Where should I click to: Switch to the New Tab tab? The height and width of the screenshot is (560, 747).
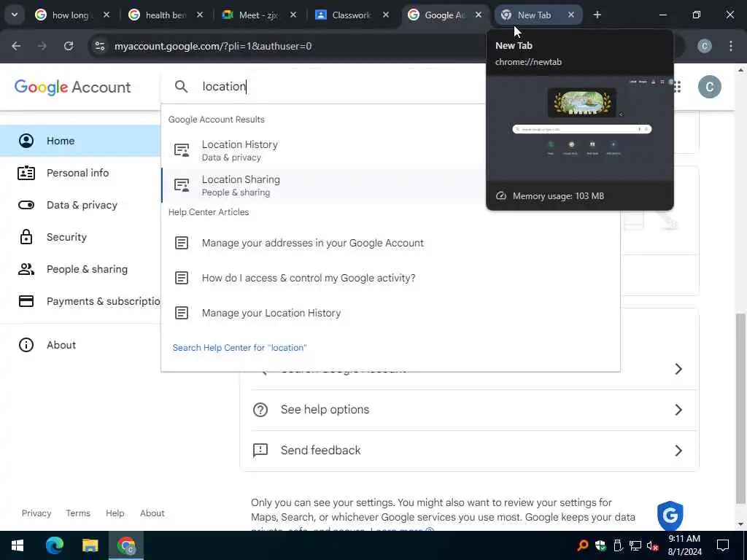[x=535, y=15]
